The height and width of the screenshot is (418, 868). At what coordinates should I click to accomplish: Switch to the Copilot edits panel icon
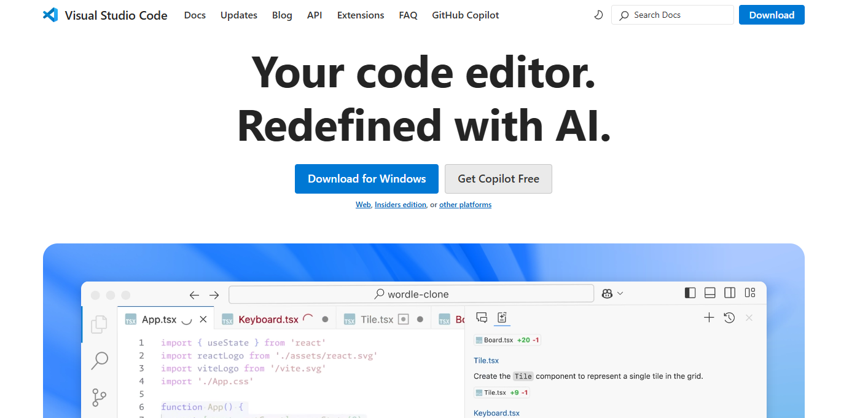[x=502, y=318]
